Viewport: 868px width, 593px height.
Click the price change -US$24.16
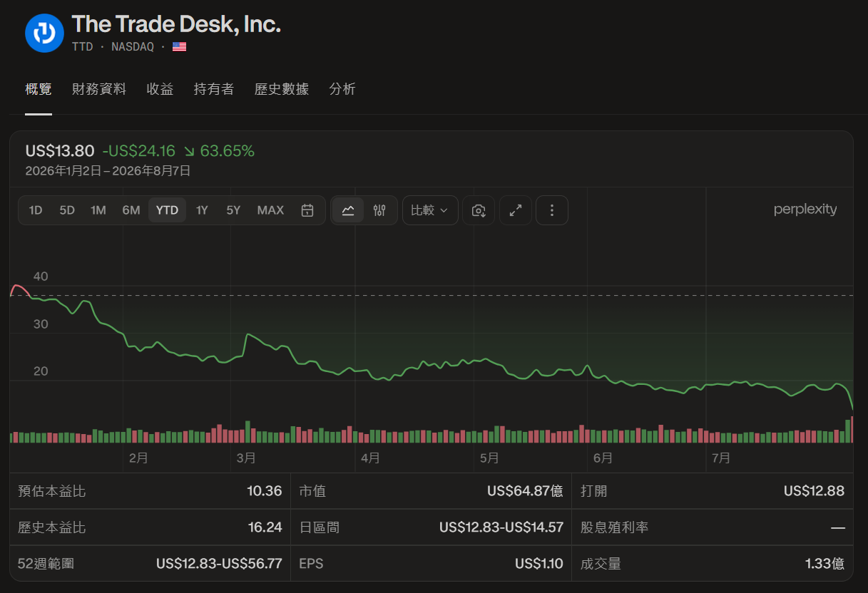click(x=138, y=150)
